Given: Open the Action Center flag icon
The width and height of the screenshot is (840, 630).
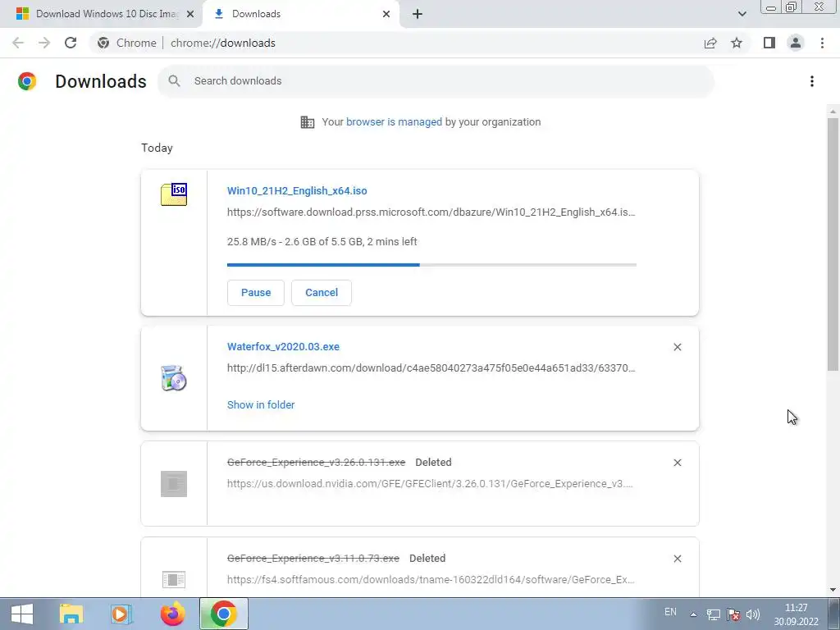Looking at the screenshot, I should pyautogui.click(x=733, y=614).
